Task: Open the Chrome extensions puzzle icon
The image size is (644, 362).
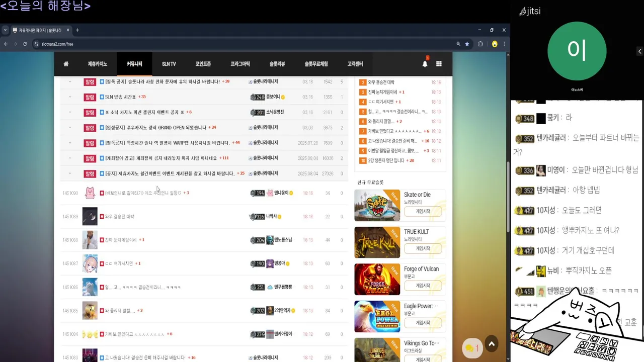Action: [x=480, y=44]
